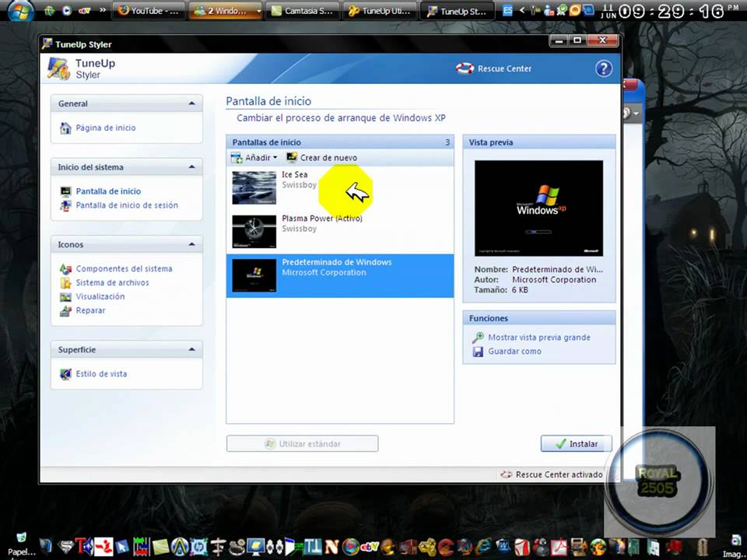Viewport: 747px width, 560px height.
Task: Click the eBay quick launch icon in the taskbar
Action: coord(84,10)
